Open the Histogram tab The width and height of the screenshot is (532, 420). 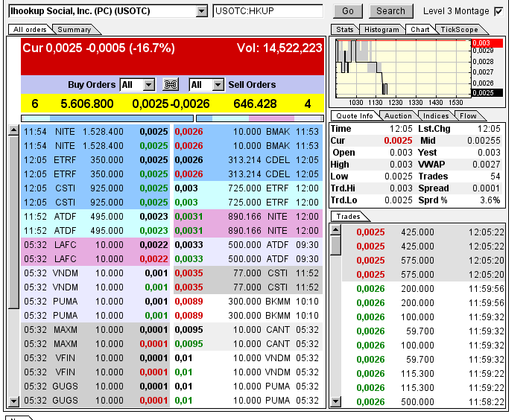(381, 29)
